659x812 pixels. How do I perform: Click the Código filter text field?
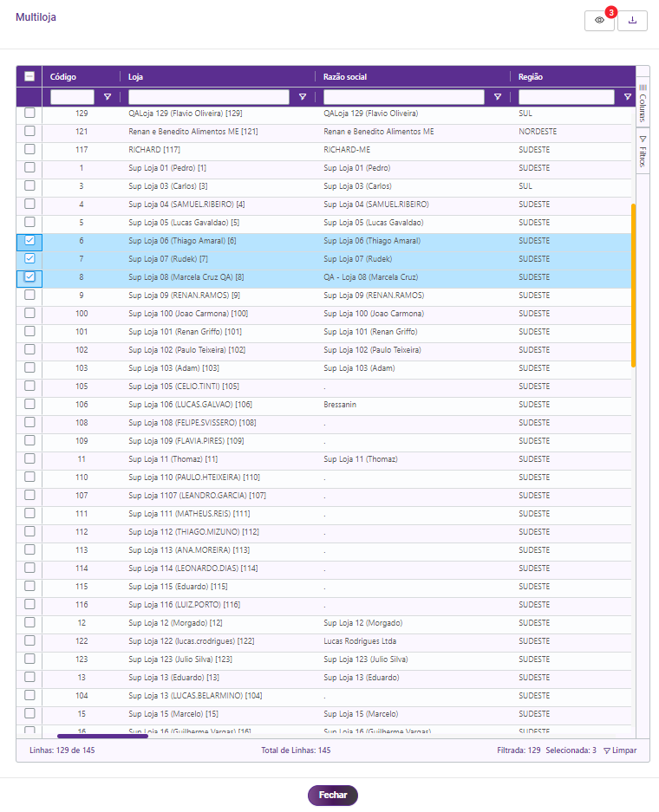pyautogui.click(x=72, y=97)
